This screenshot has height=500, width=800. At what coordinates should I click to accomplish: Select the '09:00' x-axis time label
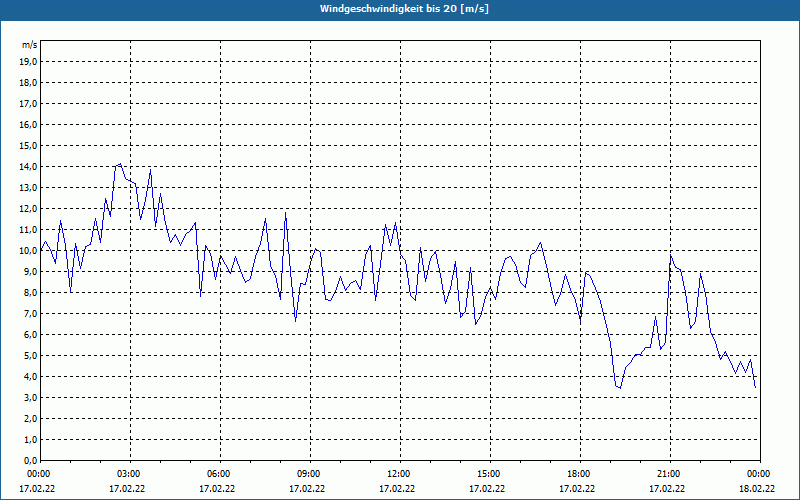point(310,474)
